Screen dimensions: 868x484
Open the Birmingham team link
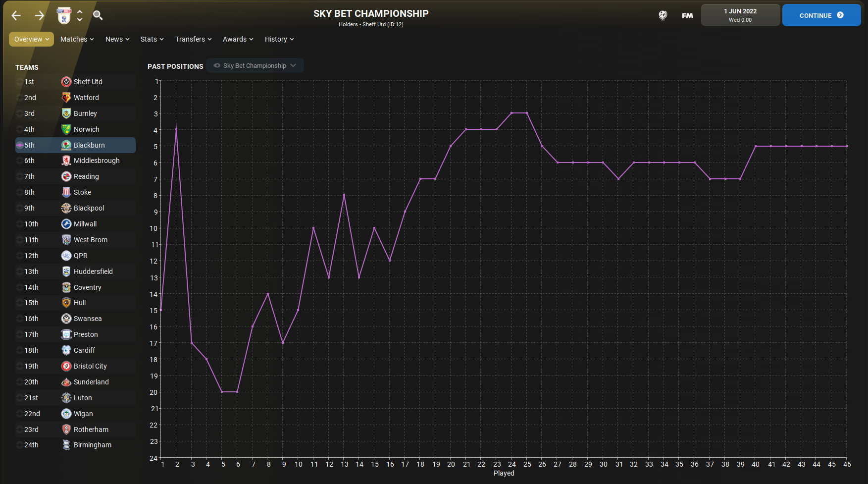[x=93, y=445]
